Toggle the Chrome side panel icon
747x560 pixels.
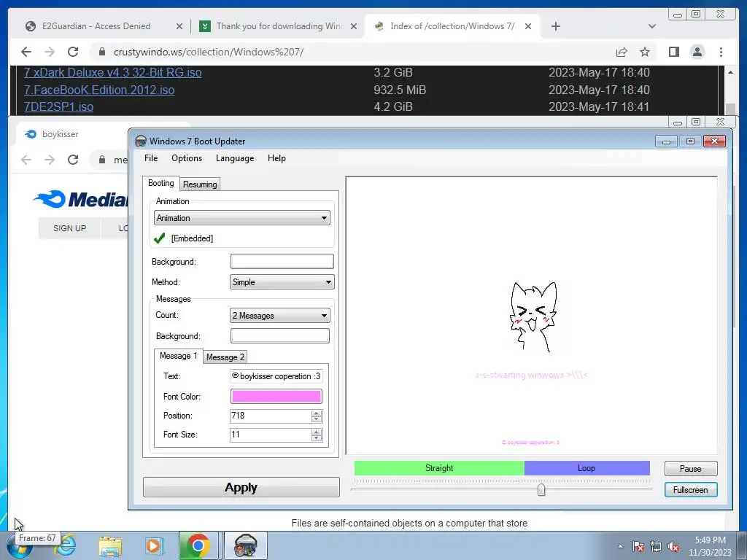pos(673,52)
